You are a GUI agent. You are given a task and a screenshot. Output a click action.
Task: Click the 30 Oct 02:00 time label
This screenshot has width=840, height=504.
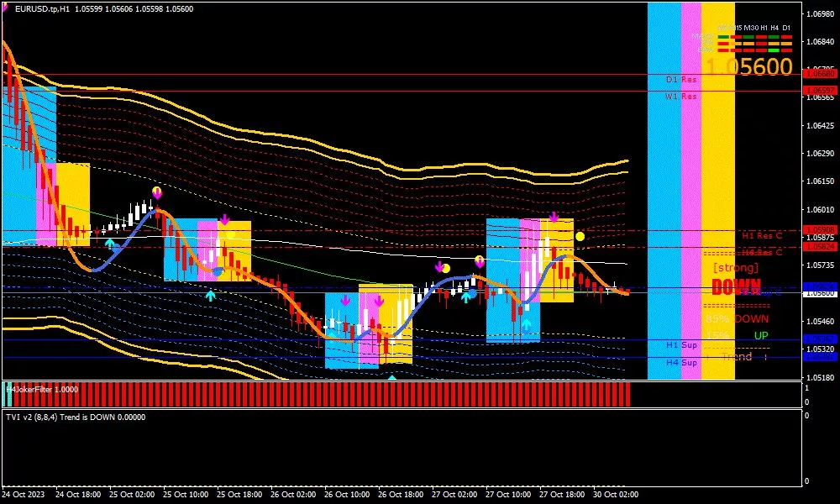coord(616,495)
